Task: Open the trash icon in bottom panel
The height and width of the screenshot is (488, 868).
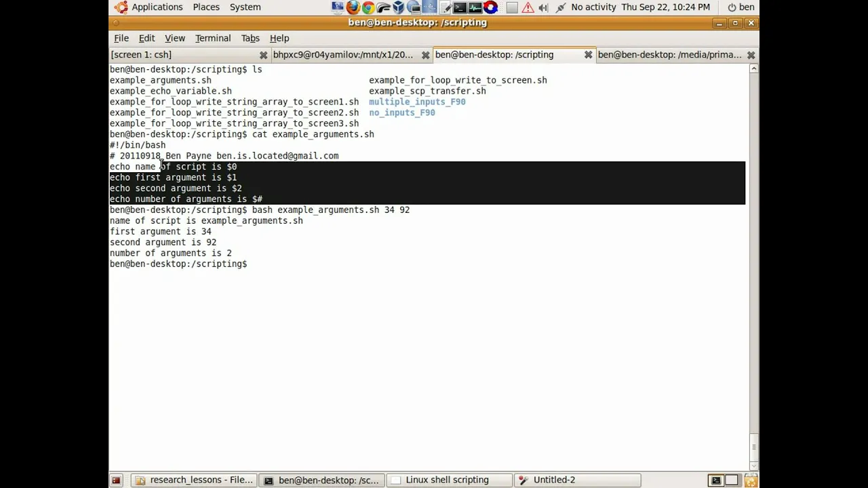Action: click(x=751, y=481)
